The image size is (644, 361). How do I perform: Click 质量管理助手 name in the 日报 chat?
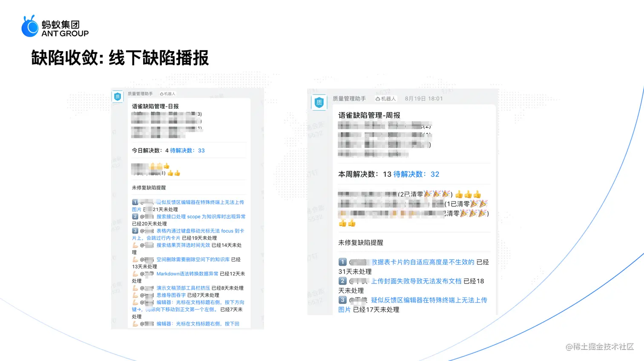(140, 94)
